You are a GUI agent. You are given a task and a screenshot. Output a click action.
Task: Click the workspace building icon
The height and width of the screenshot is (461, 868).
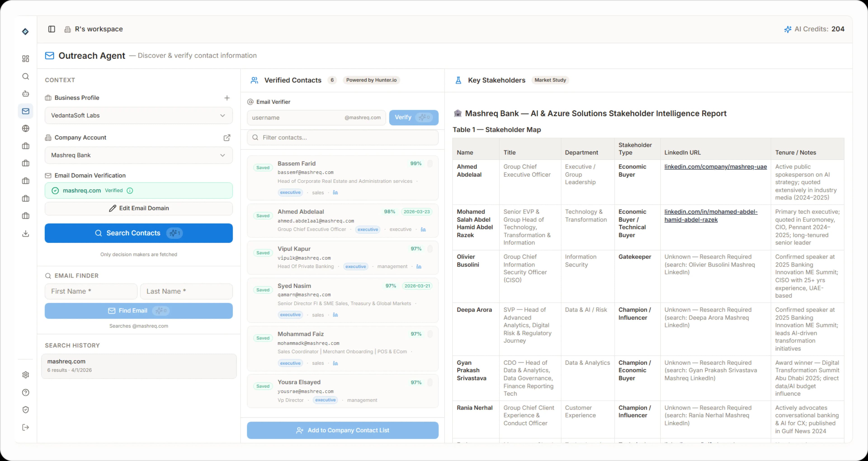pyautogui.click(x=67, y=29)
